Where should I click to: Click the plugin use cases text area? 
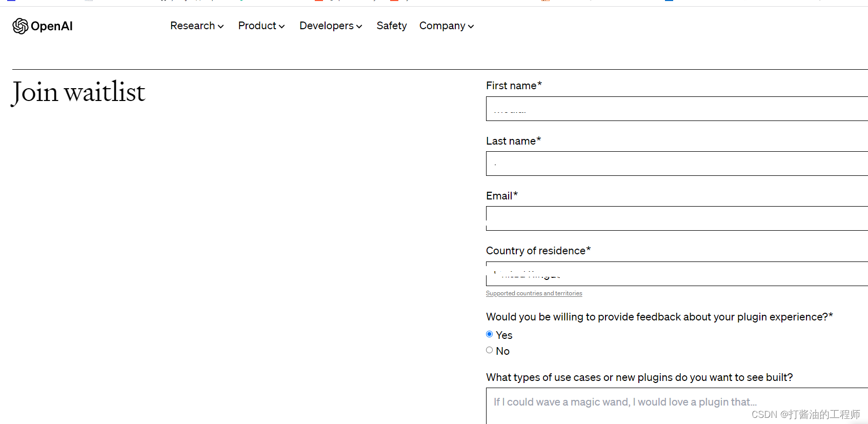677,406
